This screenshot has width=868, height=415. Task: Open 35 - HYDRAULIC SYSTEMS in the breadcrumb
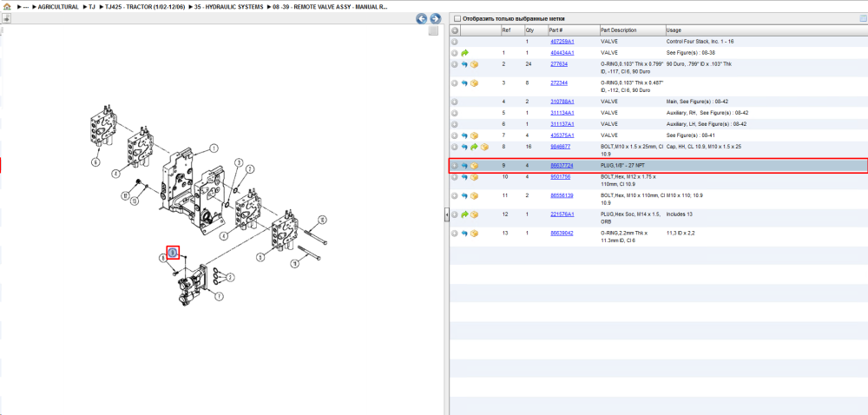[228, 7]
